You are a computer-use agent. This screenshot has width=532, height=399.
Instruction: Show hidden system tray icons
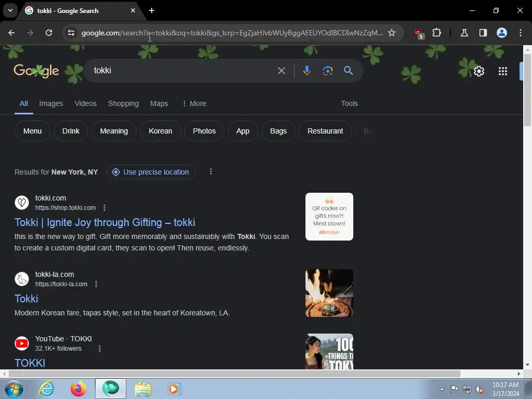[x=442, y=389]
